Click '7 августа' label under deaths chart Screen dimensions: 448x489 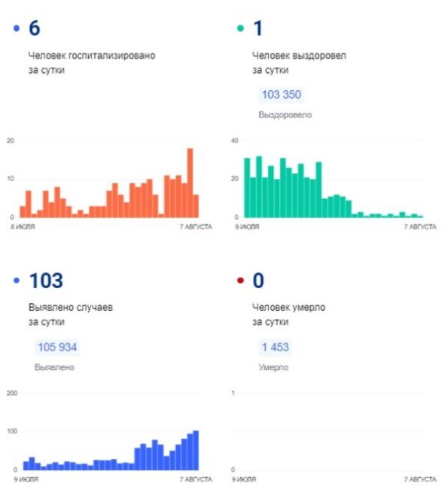click(420, 479)
